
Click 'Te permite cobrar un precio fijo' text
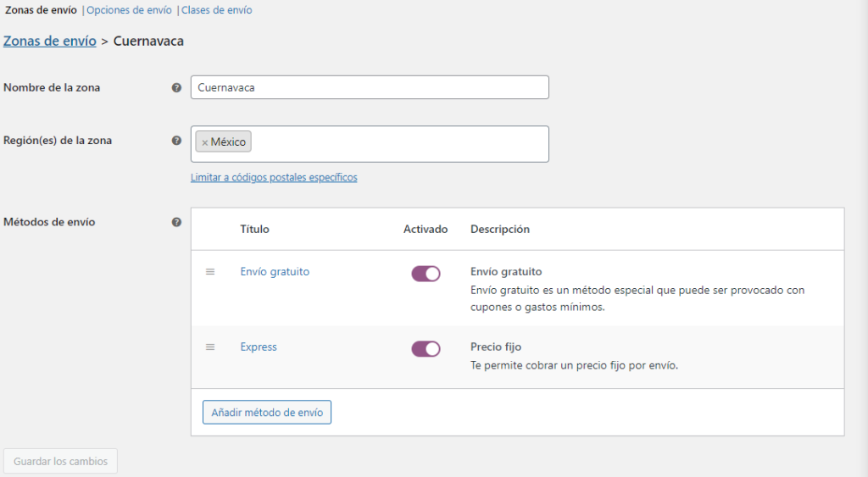click(x=574, y=365)
